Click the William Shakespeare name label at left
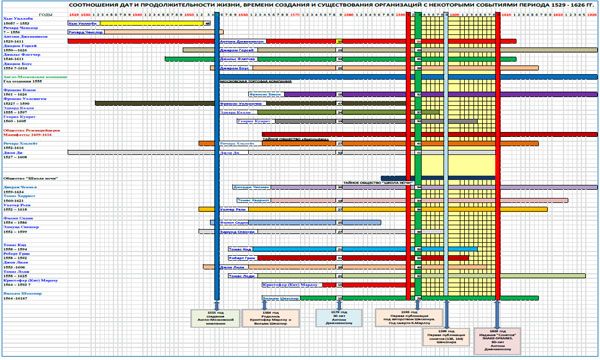This screenshot has width=600, height=360. tap(23, 293)
